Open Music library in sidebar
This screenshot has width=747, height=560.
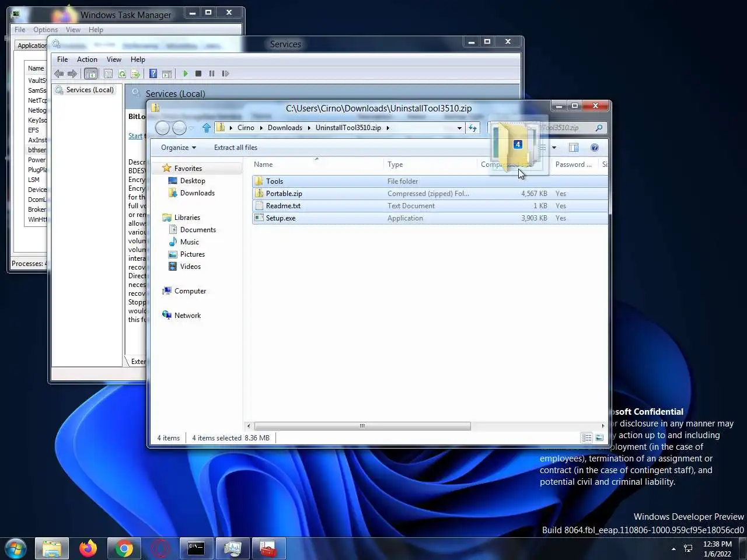click(x=189, y=242)
